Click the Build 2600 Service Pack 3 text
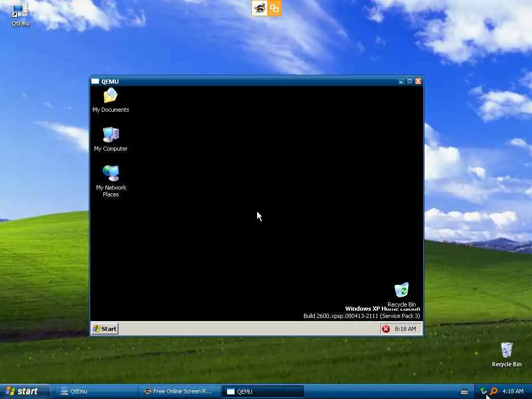The height and width of the screenshot is (399, 532). click(362, 316)
